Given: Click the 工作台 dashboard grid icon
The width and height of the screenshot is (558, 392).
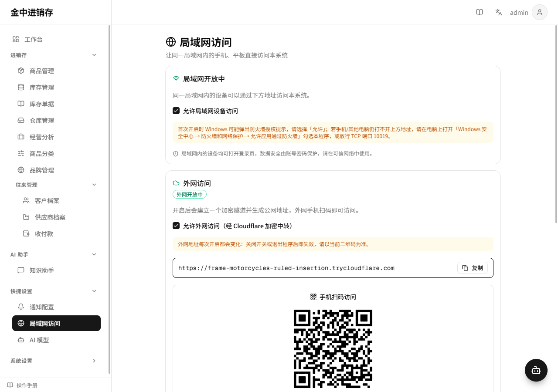Looking at the screenshot, I should coord(16,39).
